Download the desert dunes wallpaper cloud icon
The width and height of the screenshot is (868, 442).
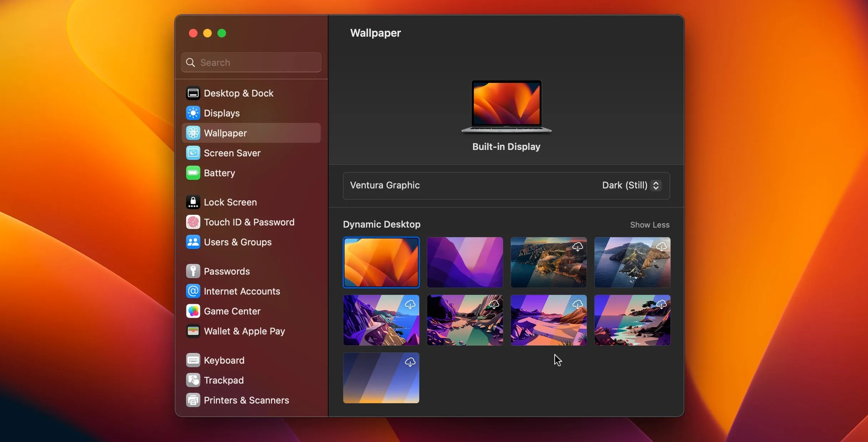577,304
